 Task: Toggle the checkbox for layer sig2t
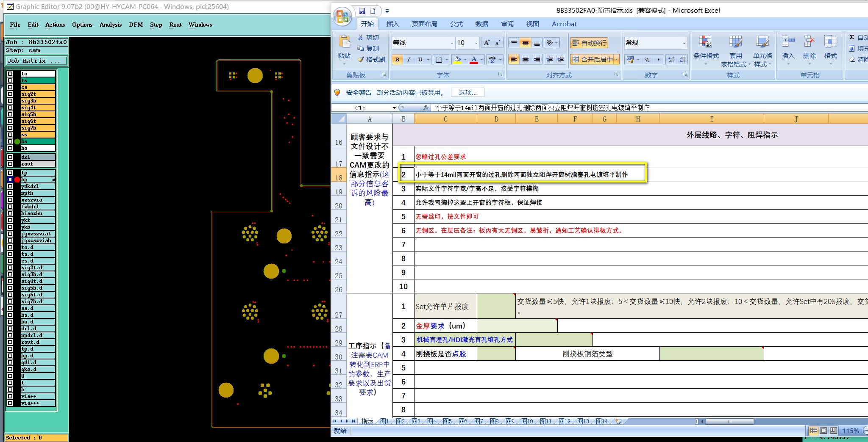pos(10,94)
